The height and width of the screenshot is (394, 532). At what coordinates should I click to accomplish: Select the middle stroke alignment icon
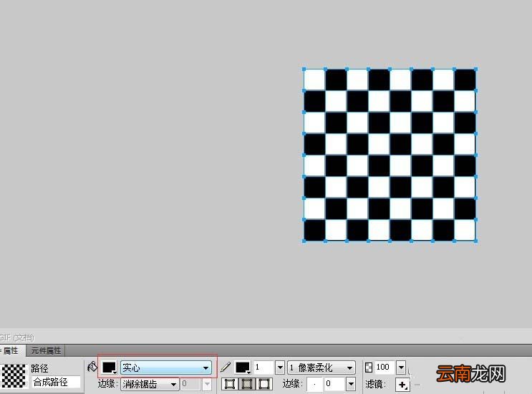[x=246, y=384]
